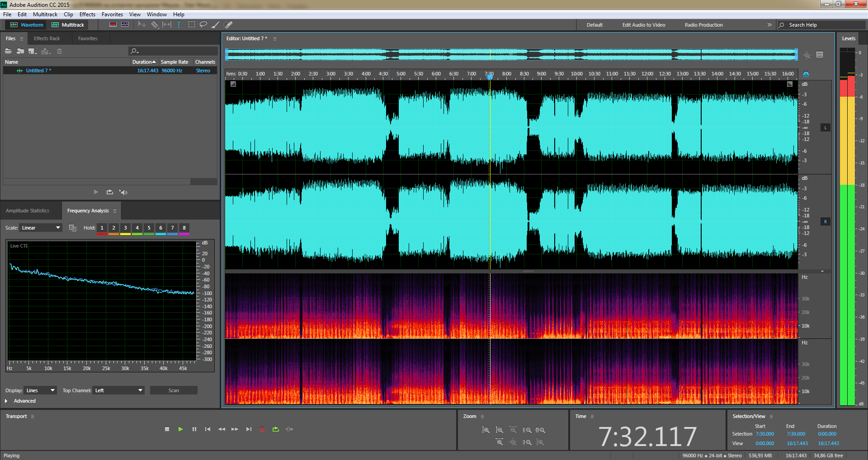The height and width of the screenshot is (460, 868).
Task: Move playhead to next marker
Action: click(249, 429)
